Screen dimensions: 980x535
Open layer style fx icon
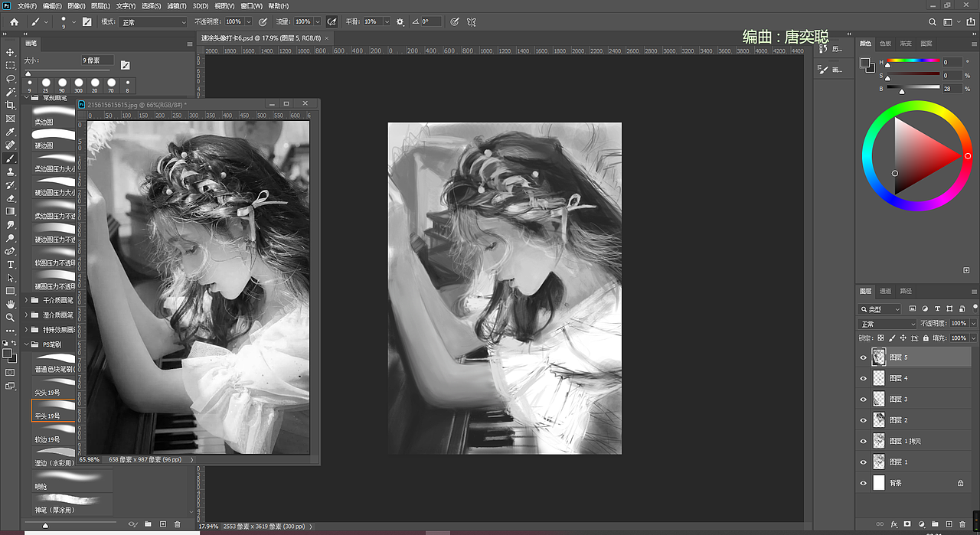(893, 524)
